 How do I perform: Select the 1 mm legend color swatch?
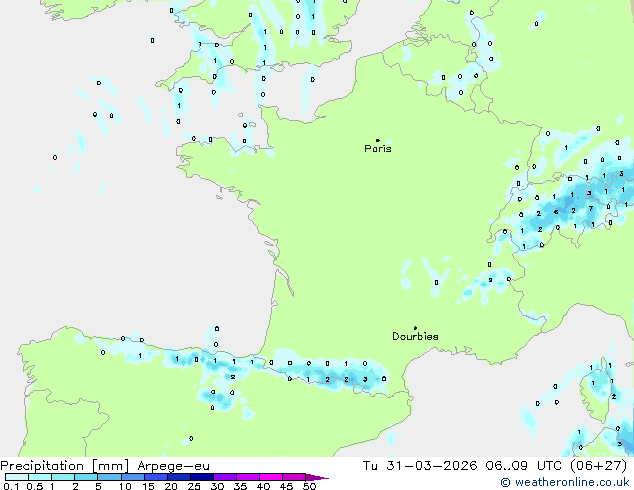coord(62,477)
